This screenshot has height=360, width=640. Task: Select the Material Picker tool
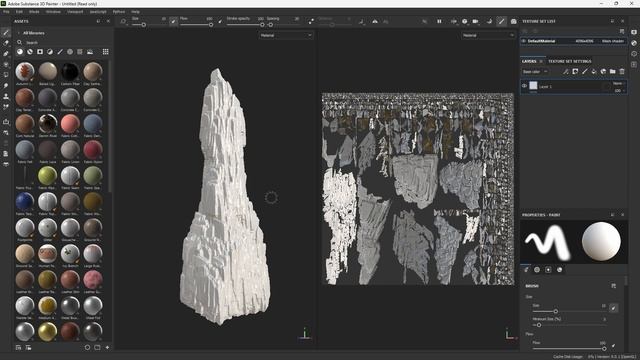6,107
